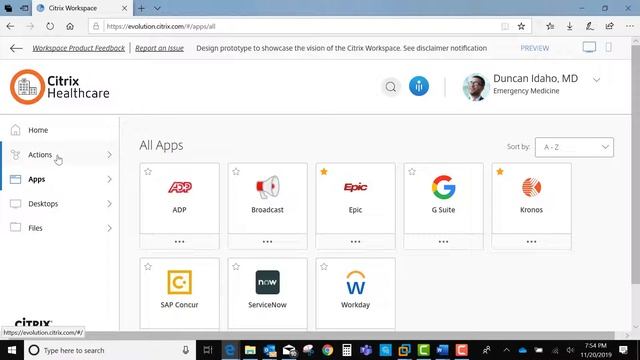Click the browser refresh button
640x360 pixels.
click(50, 26)
